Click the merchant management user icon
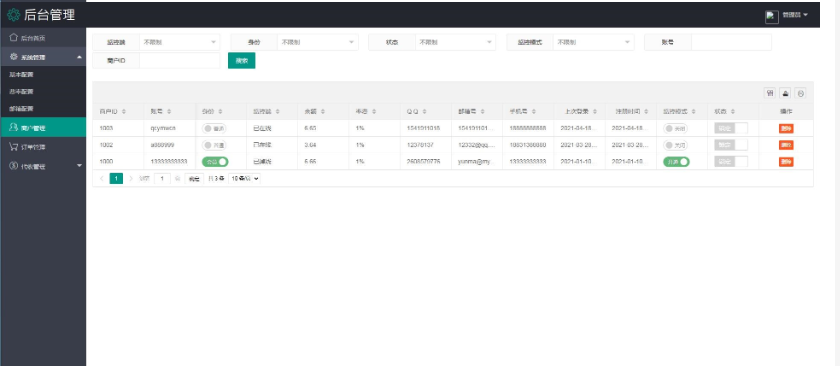This screenshot has width=840, height=366. point(13,128)
